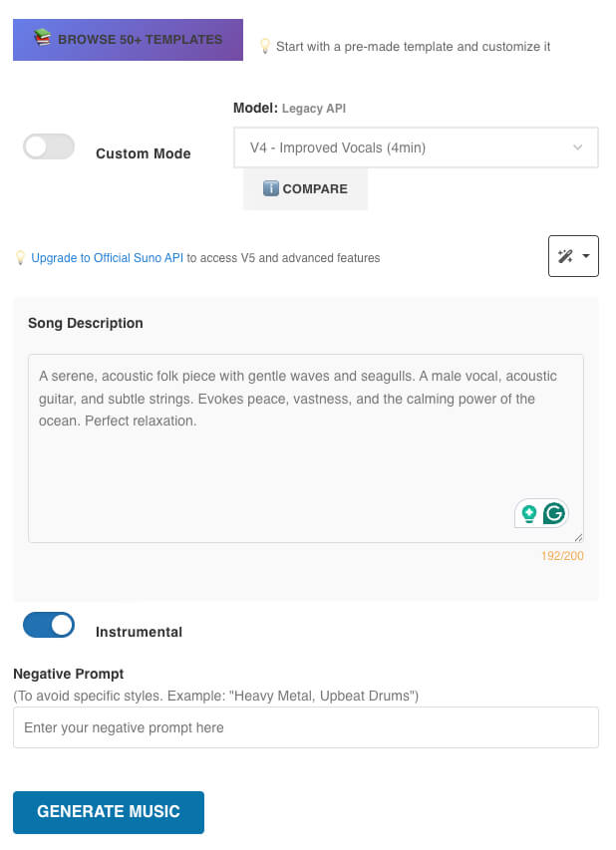Click the Generate Music button
This screenshot has height=850, width=616.
coord(109,811)
